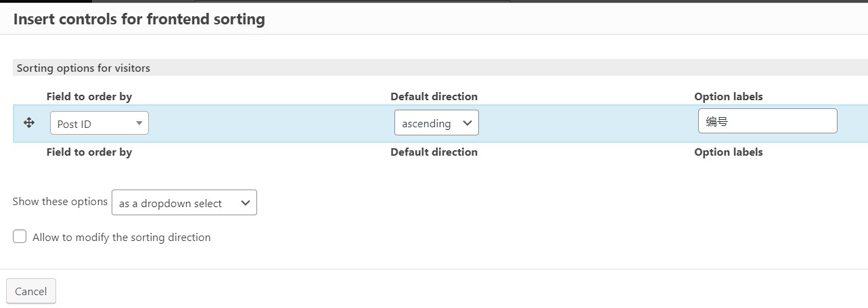868x308 pixels.
Task: Click the Cancel button
Action: [x=31, y=291]
